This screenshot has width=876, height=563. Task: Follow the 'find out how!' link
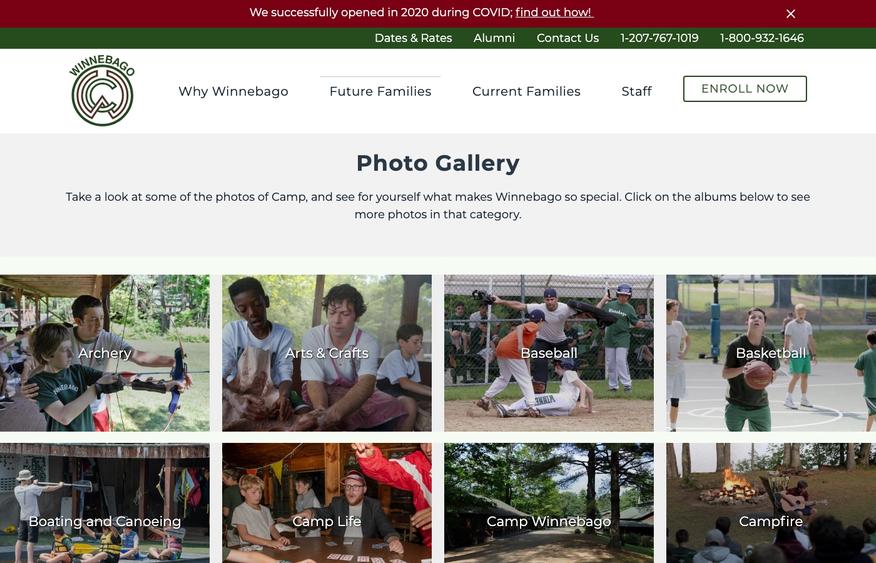[554, 12]
